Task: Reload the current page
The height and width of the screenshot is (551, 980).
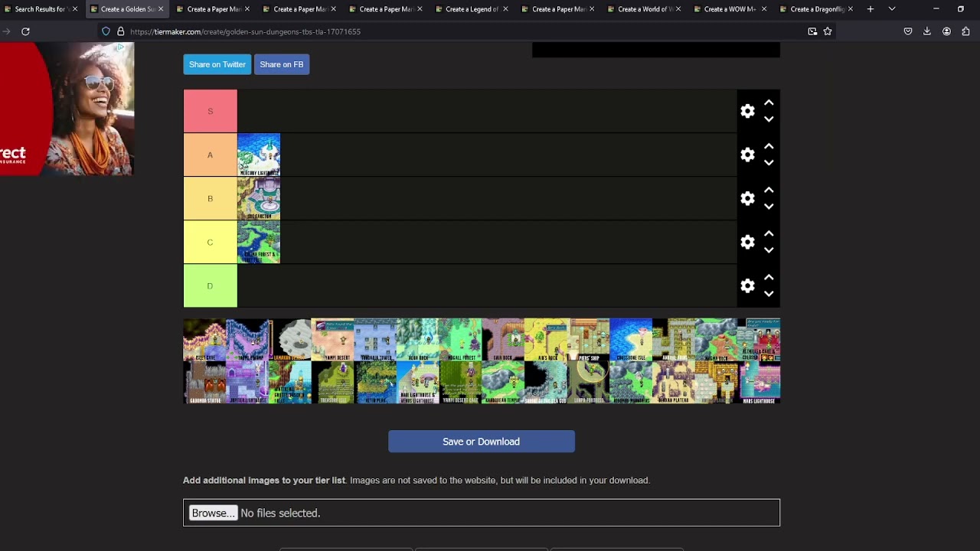Action: (x=25, y=31)
